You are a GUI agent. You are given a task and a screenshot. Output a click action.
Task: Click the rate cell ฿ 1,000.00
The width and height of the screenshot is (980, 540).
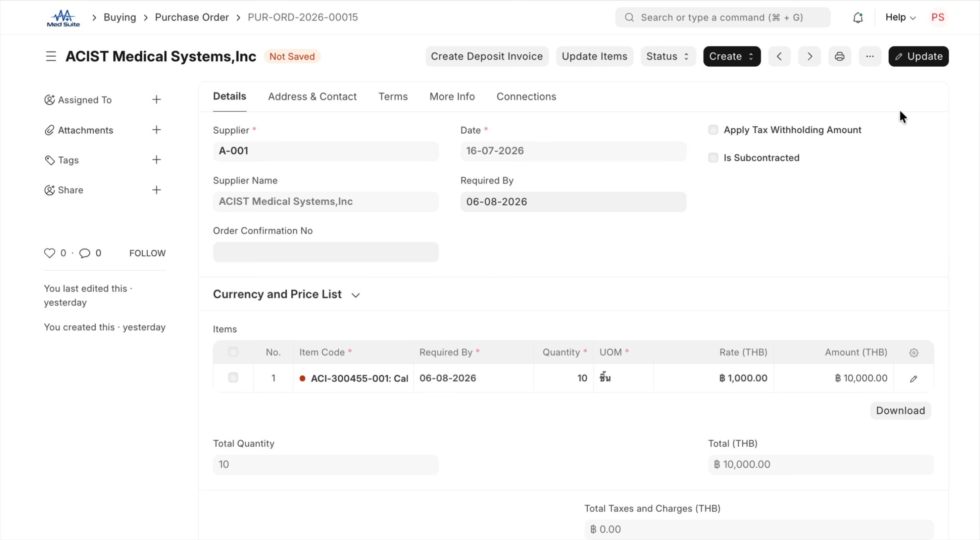[714, 378]
